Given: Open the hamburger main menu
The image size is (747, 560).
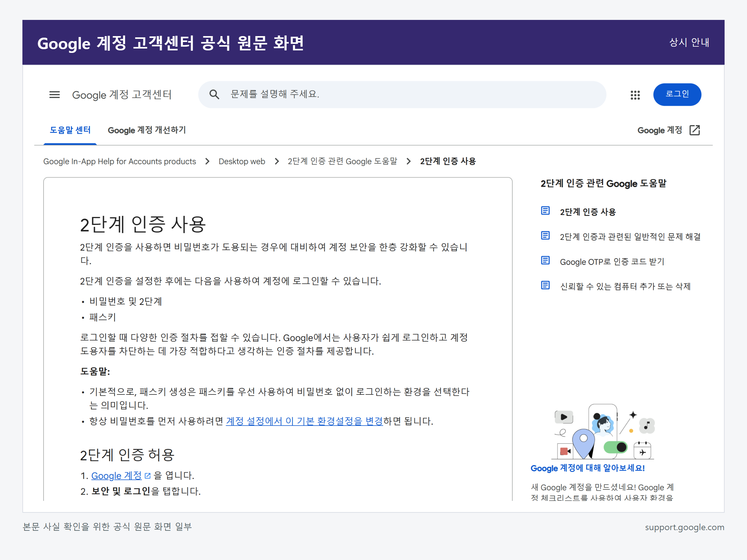Looking at the screenshot, I should click(54, 95).
